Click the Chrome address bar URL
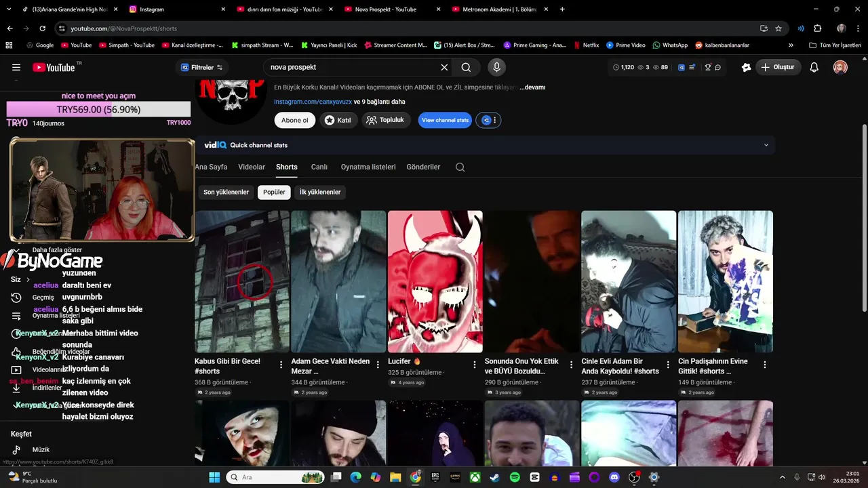The image size is (868, 488). [x=124, y=28]
